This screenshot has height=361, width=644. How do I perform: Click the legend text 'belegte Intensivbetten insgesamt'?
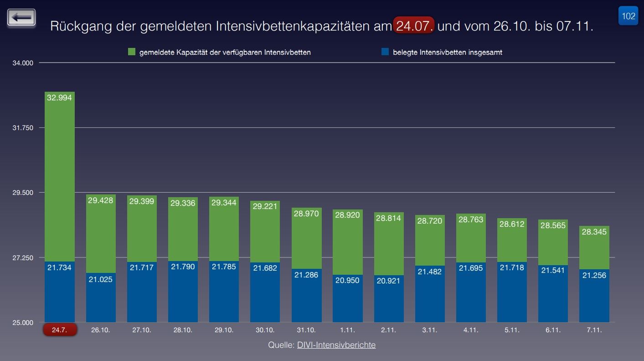click(447, 52)
